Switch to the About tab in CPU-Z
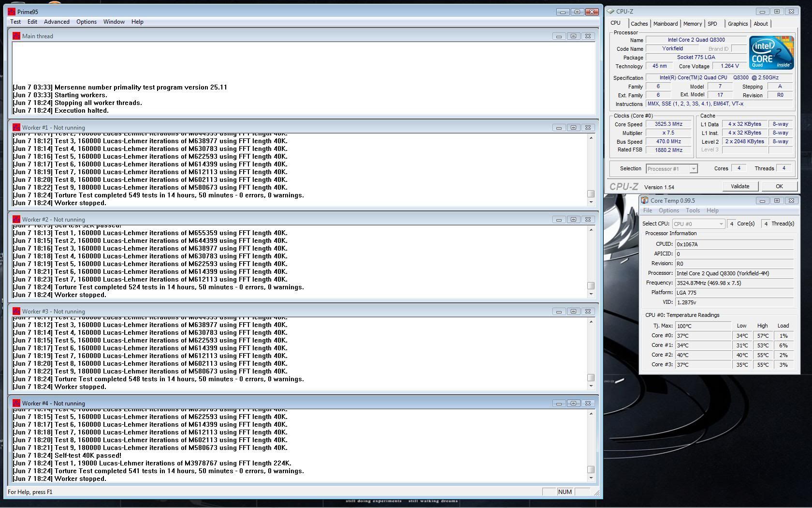Viewport: 812px width, 508px height. click(761, 24)
